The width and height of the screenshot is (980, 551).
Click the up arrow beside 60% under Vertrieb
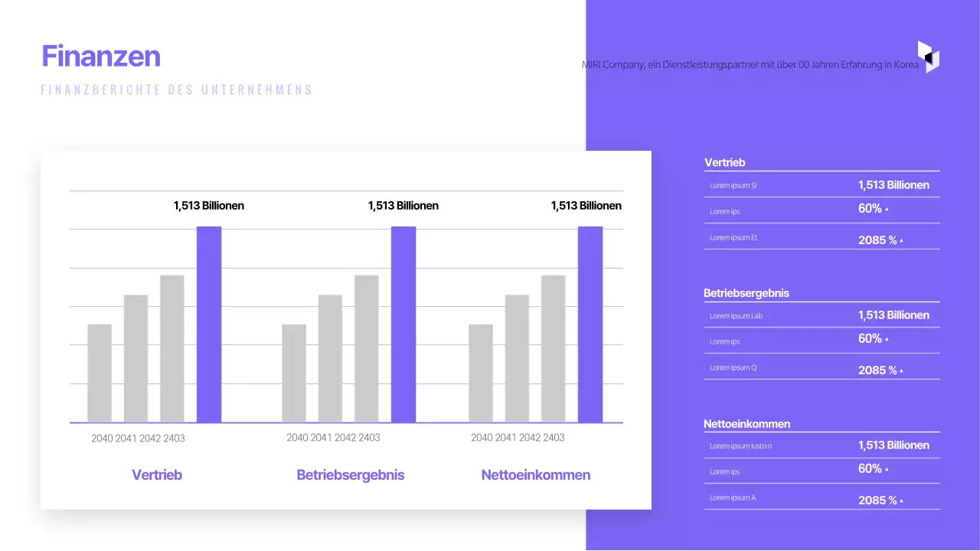coord(887,209)
